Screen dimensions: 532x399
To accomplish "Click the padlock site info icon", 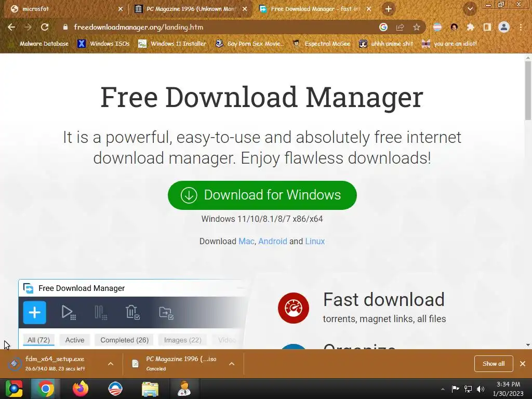I will (65, 27).
